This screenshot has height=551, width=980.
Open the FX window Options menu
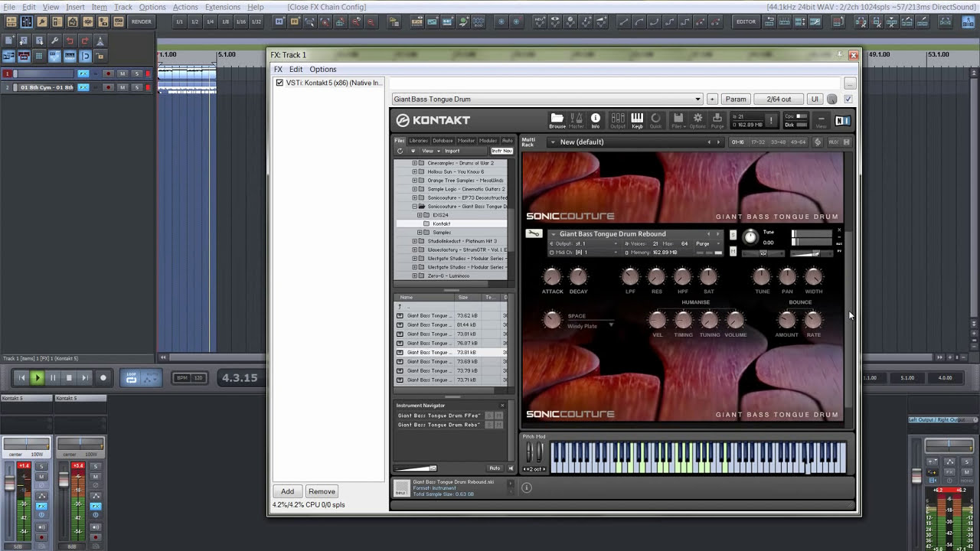tap(322, 69)
